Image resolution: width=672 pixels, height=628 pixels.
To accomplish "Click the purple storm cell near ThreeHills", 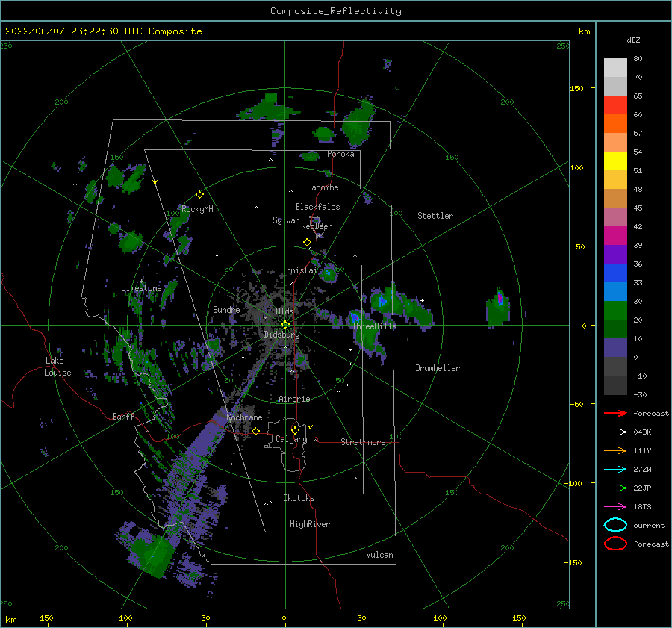I will [x=355, y=317].
